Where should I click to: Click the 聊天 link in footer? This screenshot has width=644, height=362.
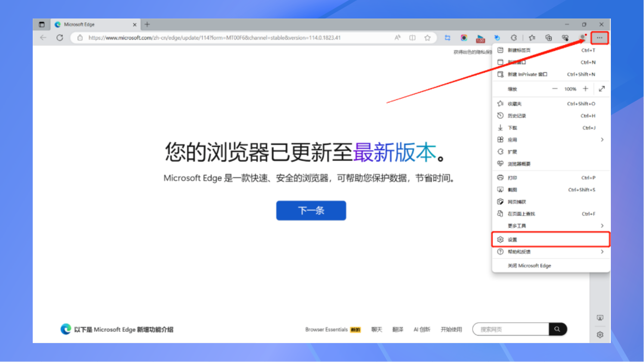point(377,330)
